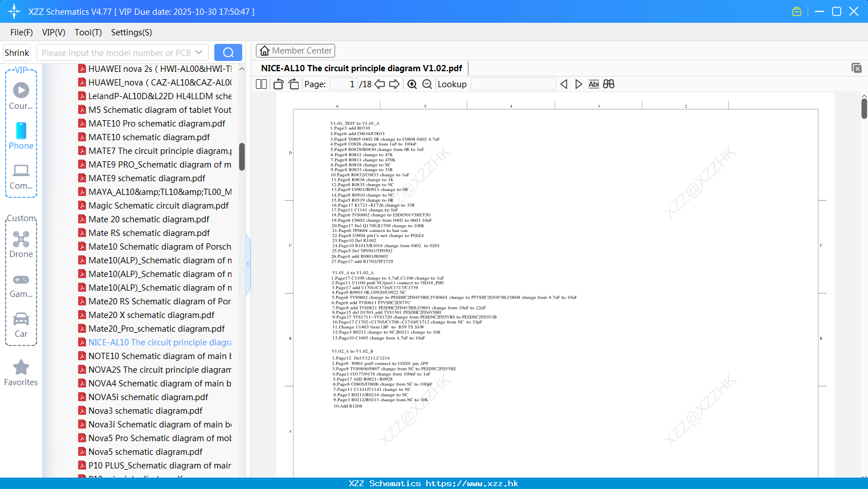The width and height of the screenshot is (868, 489).
Task: Find next lookup result
Action: [x=578, y=84]
